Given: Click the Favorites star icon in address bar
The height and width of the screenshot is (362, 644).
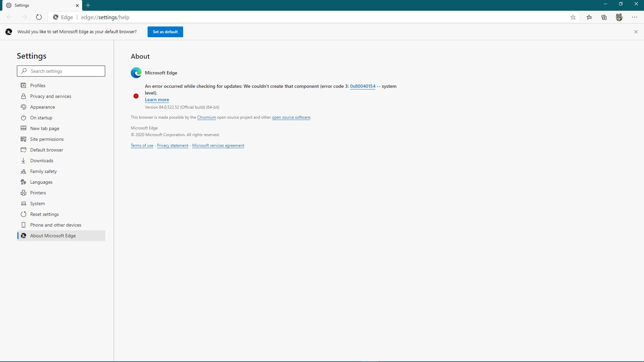Looking at the screenshot, I should [x=573, y=17].
